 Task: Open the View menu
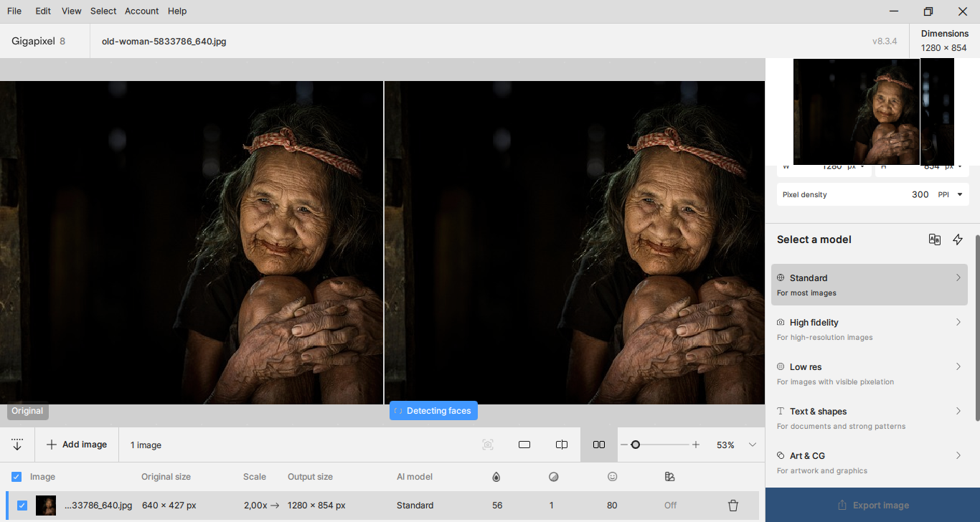[71, 11]
